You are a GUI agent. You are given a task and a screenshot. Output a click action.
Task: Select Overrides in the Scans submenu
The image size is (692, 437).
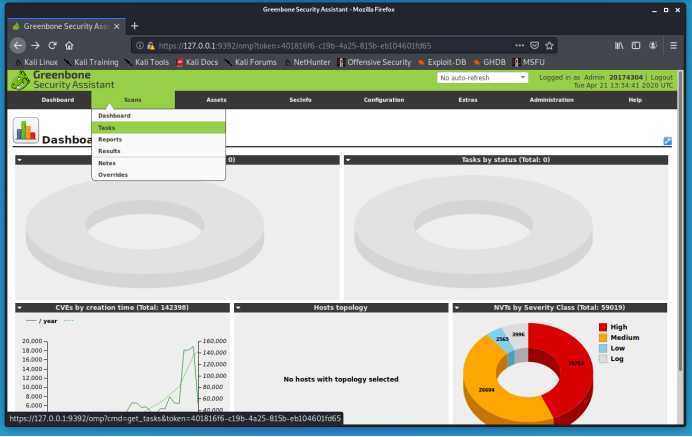click(158, 175)
